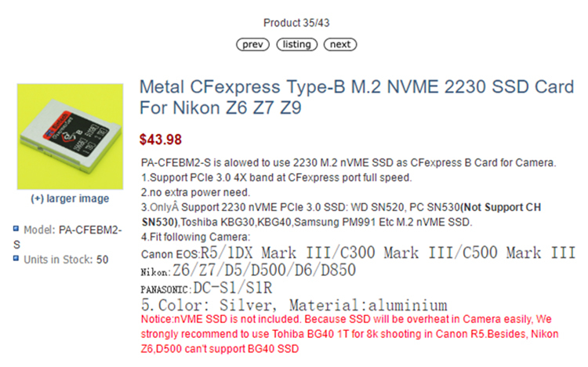Open the product listing button
The width and height of the screenshot is (588, 367).
tap(296, 45)
